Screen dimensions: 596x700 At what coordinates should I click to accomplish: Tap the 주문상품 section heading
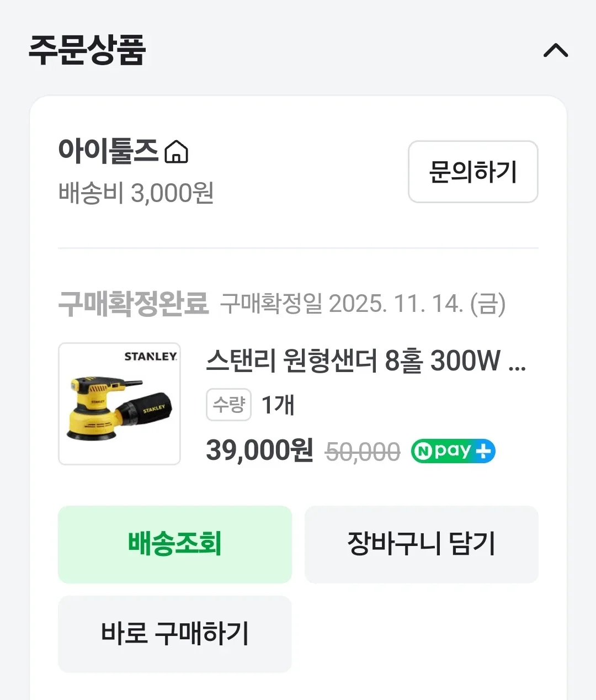[87, 50]
